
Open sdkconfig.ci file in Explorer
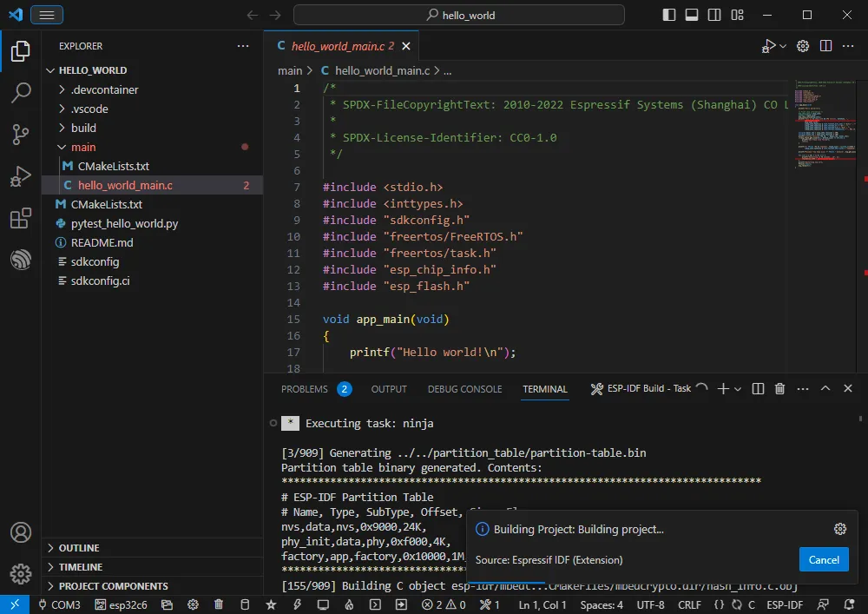(100, 281)
